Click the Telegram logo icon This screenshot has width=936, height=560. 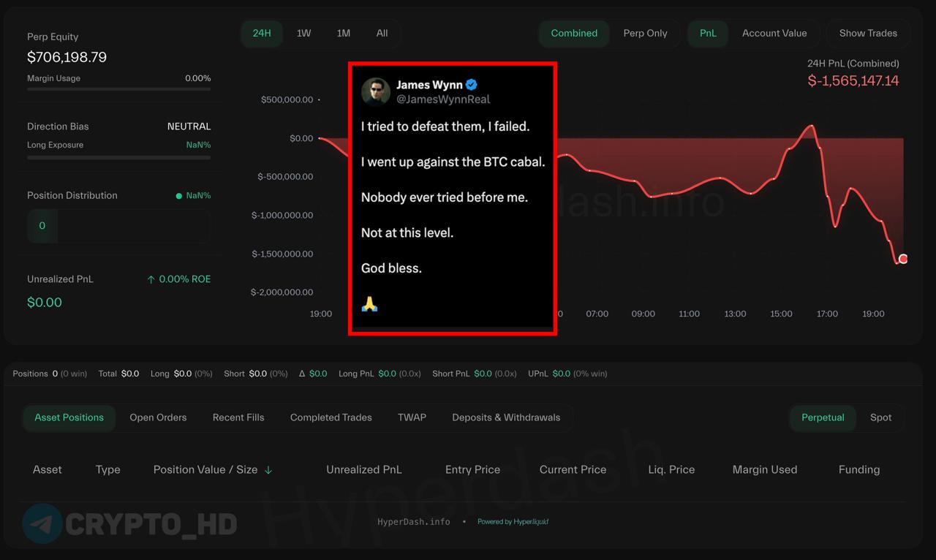[42, 523]
